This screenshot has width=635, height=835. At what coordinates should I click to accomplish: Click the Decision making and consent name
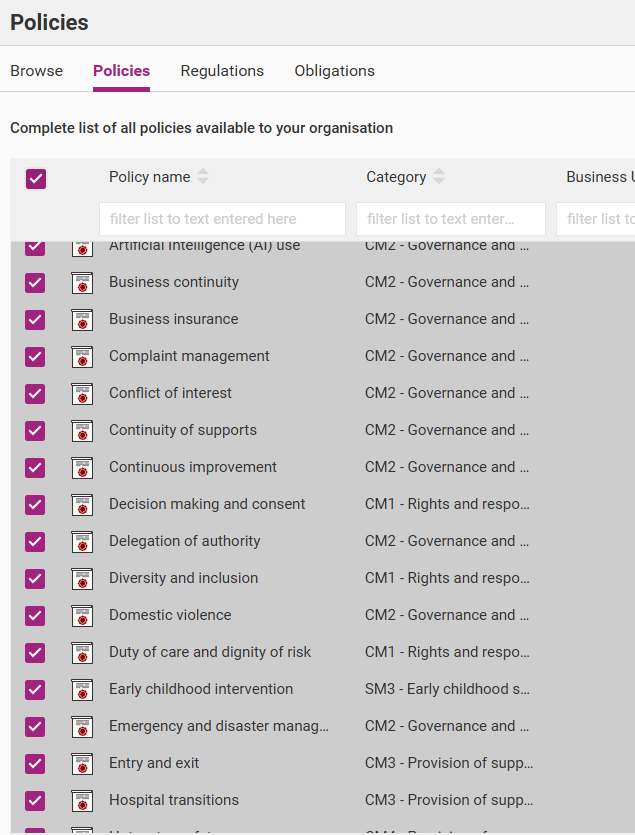point(207,504)
